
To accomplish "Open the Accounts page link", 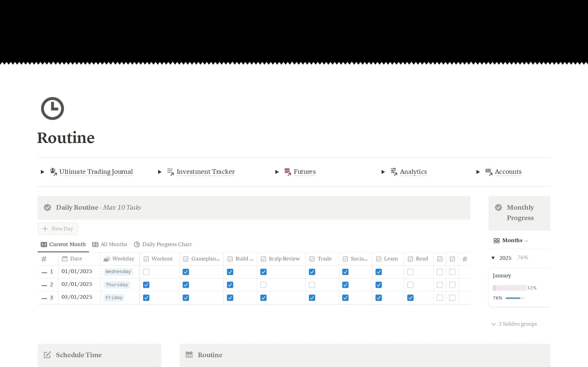I will (x=508, y=172).
